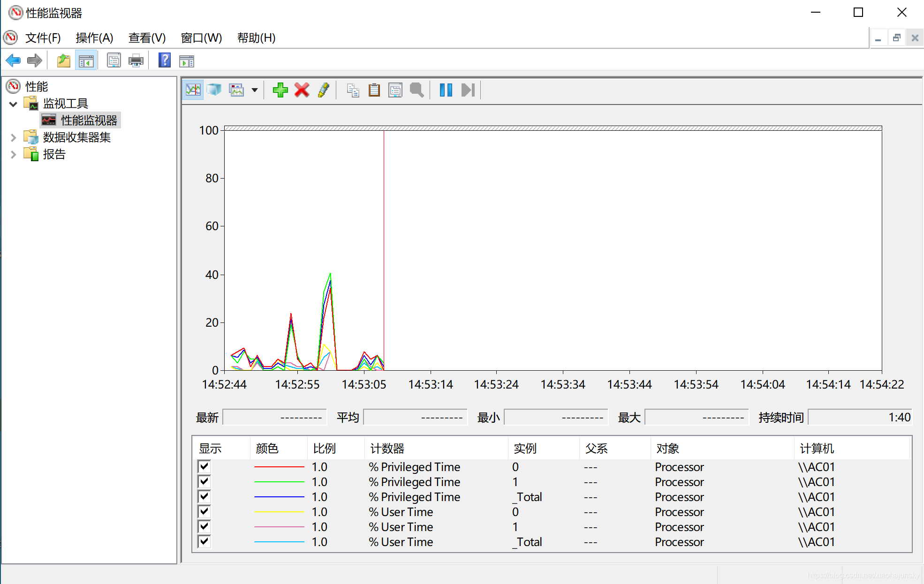The image size is (924, 584).
Task: Click the green plus Add counter icon
Action: click(280, 90)
